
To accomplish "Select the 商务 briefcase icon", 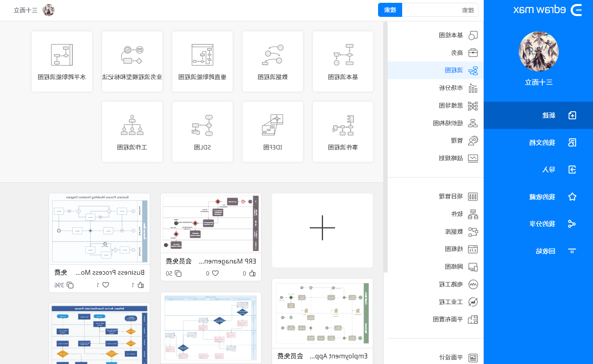I will [x=473, y=53].
